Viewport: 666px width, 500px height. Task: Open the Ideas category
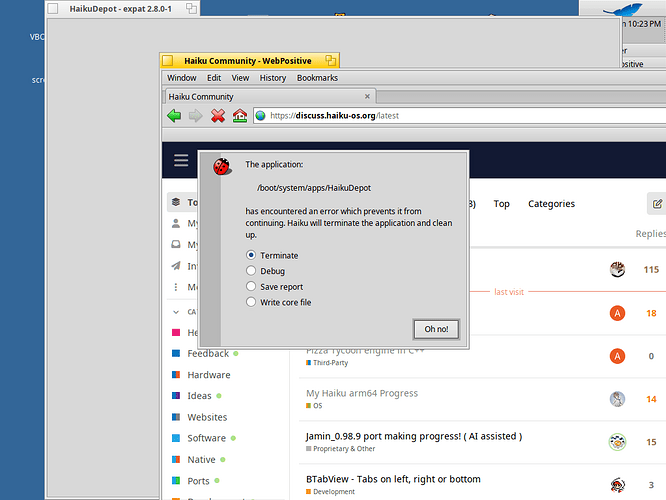pos(199,396)
